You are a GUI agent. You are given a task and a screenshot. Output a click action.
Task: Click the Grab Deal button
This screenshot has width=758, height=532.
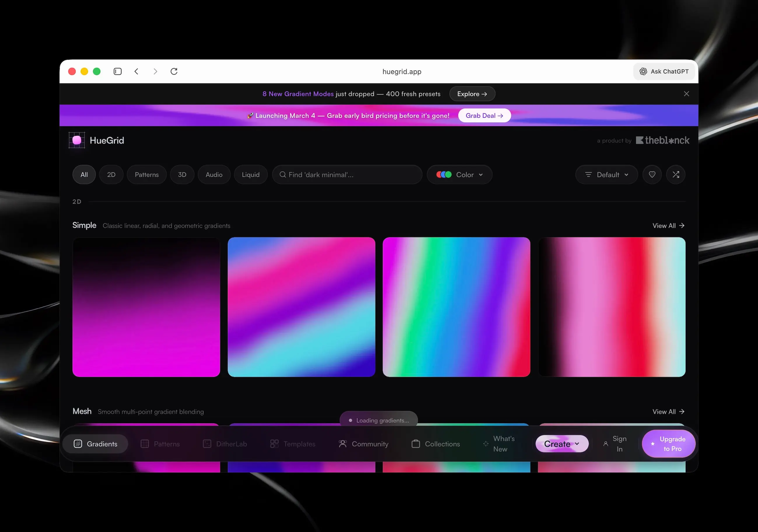pos(484,115)
